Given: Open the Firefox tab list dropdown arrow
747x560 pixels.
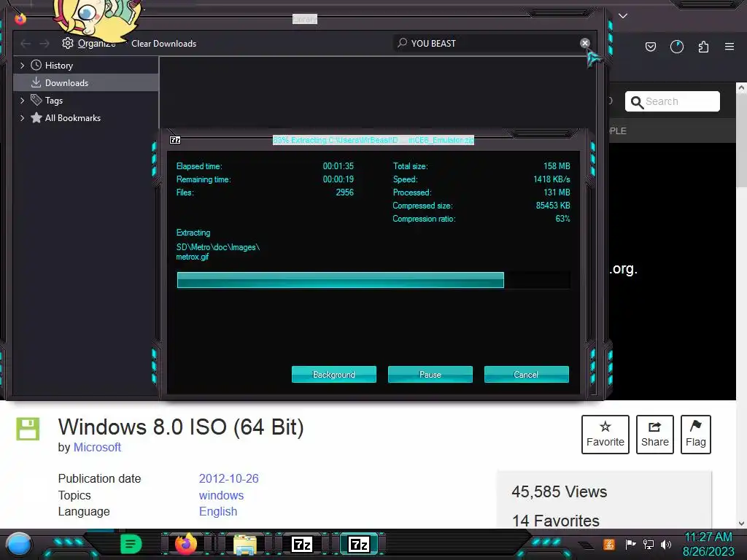Looking at the screenshot, I should point(623,16).
